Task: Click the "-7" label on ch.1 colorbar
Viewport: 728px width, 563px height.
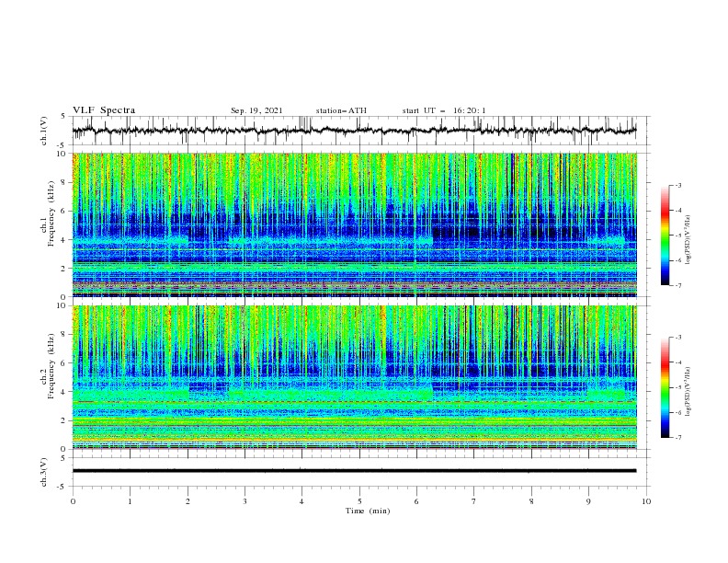Action: pyautogui.click(x=678, y=285)
